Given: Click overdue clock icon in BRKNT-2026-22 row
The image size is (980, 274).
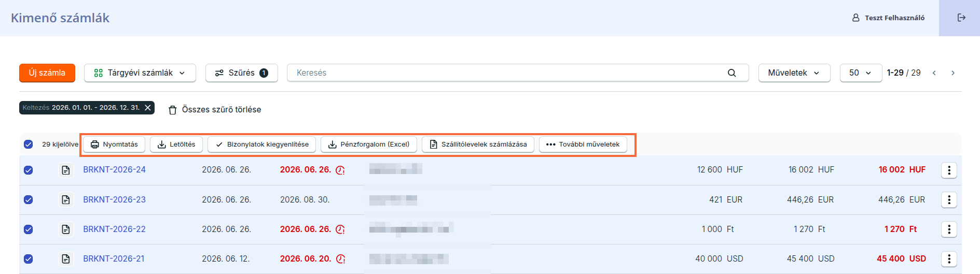Looking at the screenshot, I should (340, 229).
